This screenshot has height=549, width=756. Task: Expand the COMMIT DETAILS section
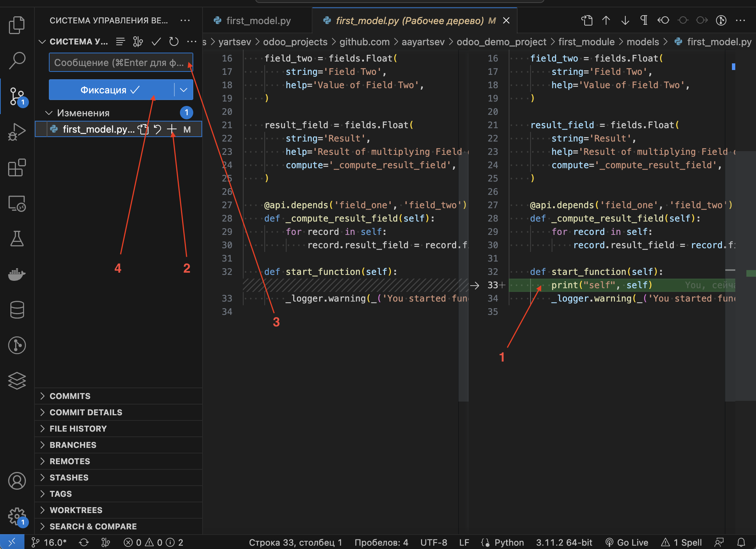click(118, 412)
